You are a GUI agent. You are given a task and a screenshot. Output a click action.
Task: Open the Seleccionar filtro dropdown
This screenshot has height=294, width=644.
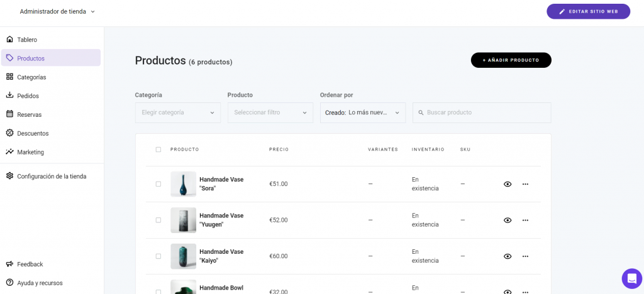tap(270, 112)
